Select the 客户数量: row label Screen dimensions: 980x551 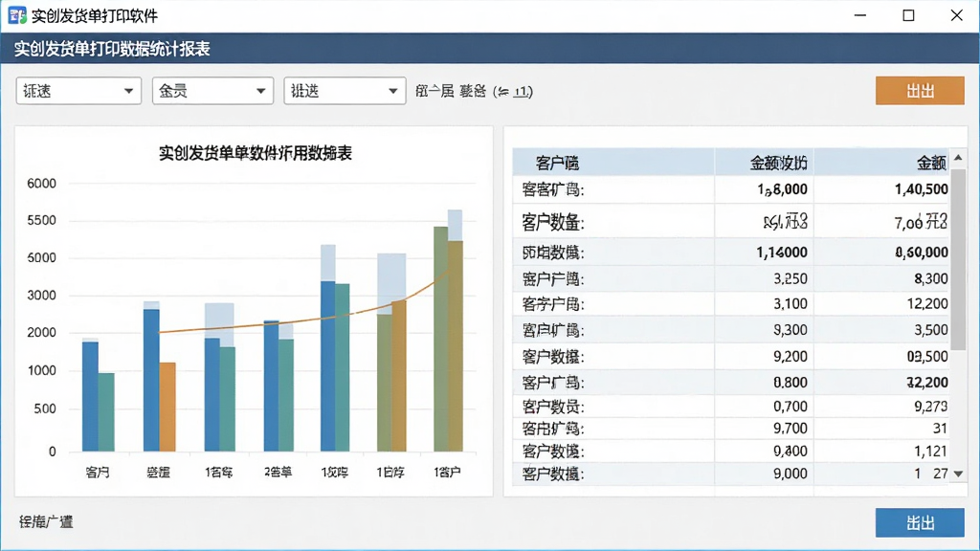coord(553,222)
